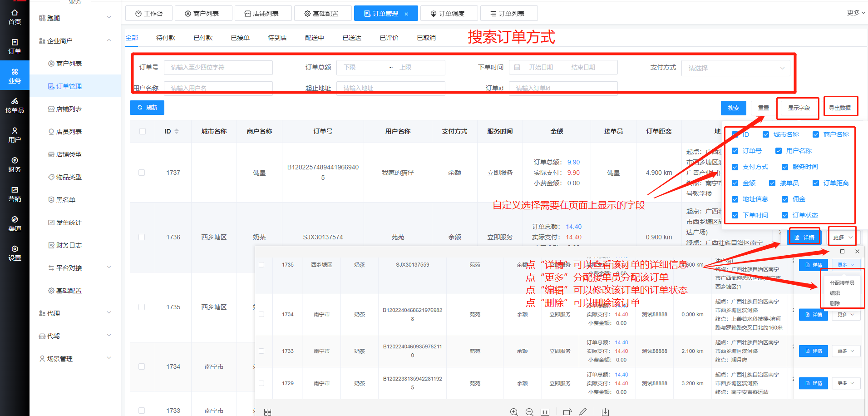868x416 pixels.
Task: Uncheck the 城市名称 field checkbox
Action: coord(766,134)
